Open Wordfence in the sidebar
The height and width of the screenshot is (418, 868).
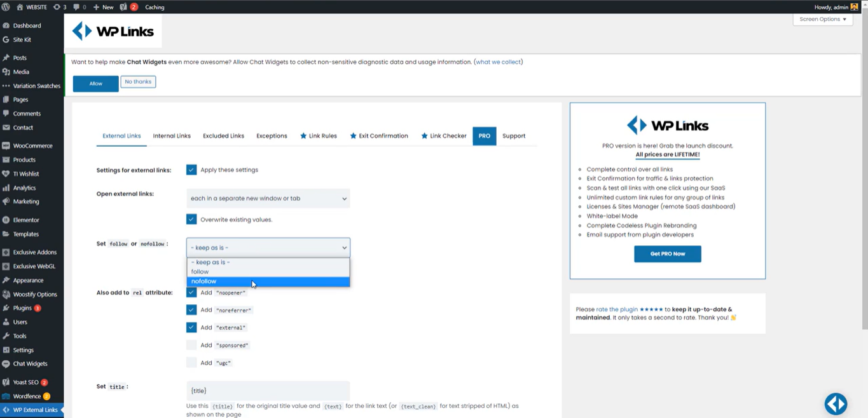pyautogui.click(x=27, y=396)
